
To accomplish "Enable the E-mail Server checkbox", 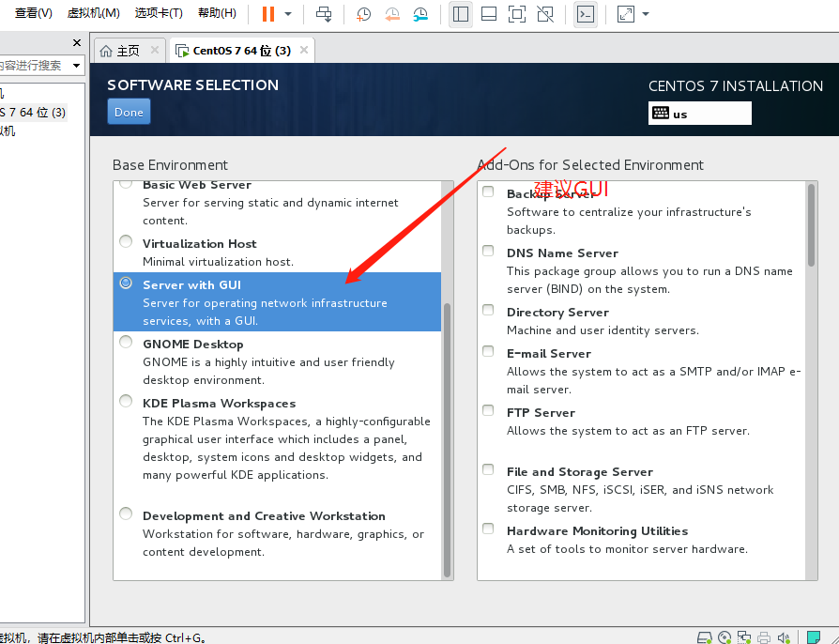I will pos(488,351).
